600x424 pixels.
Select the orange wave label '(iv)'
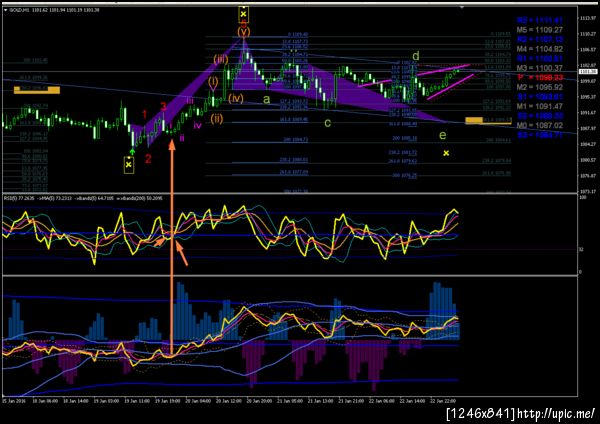[236, 98]
